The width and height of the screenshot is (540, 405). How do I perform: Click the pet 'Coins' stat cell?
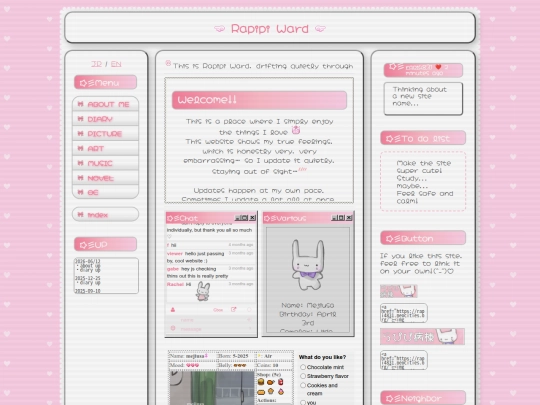click(274, 365)
